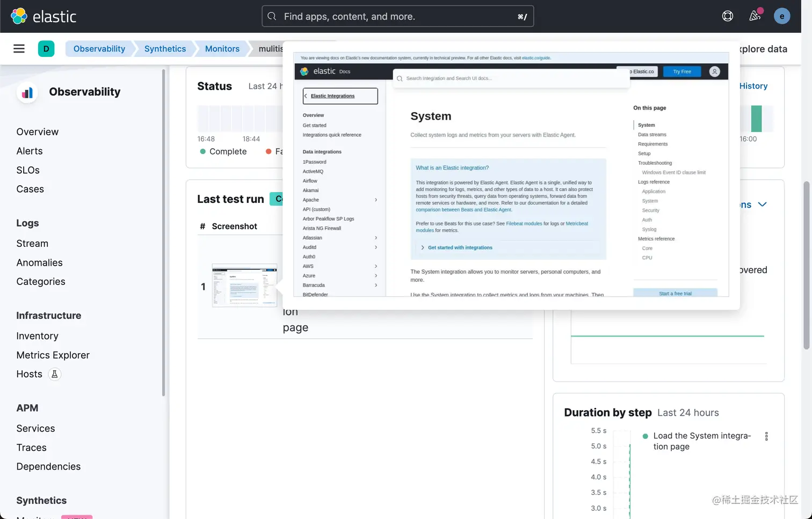The height and width of the screenshot is (519, 812).
Task: Open Logs Categories page
Action: (x=41, y=282)
